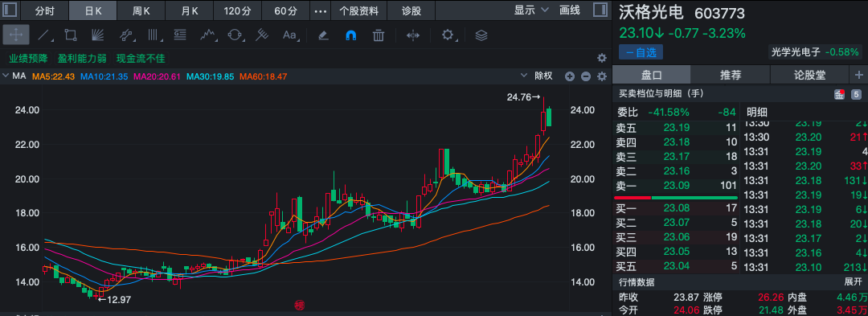Switch to the 论股堂 tab

point(809,76)
